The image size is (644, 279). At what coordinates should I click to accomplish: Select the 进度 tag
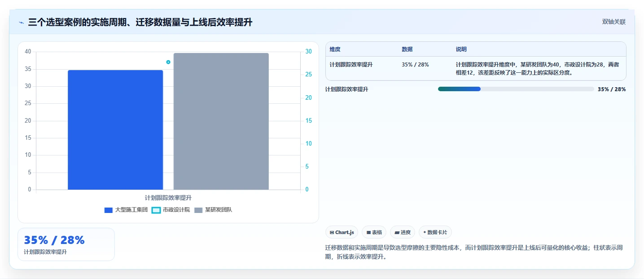403,232
